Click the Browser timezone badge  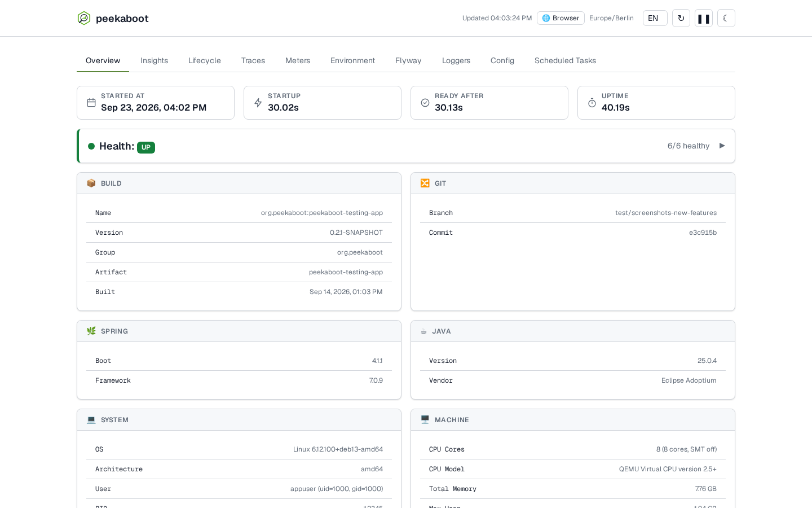[561, 18]
